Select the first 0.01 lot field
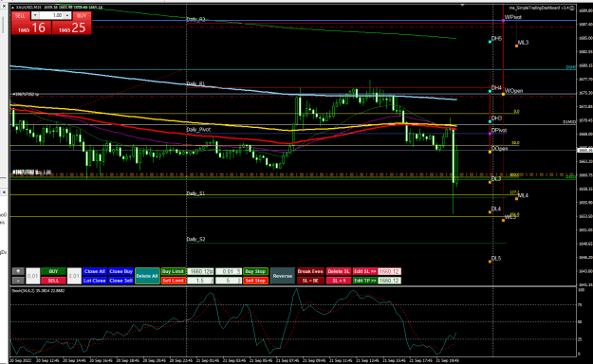Image resolution: width=593 pixels, height=364 pixels. tap(33, 276)
